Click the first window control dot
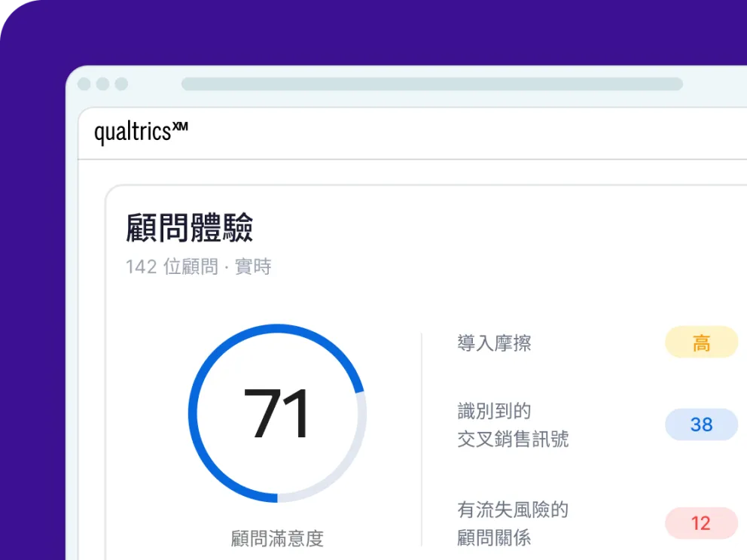The height and width of the screenshot is (560, 747). (x=84, y=84)
